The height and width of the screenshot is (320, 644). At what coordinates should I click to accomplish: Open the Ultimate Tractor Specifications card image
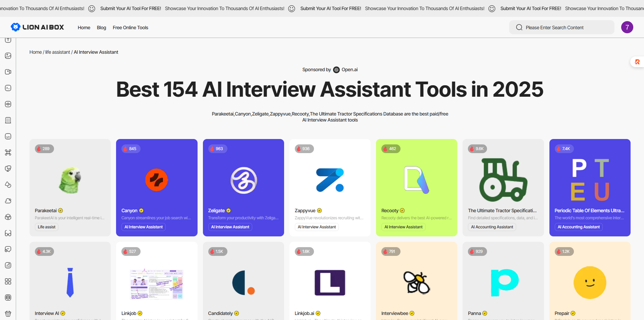tap(503, 180)
